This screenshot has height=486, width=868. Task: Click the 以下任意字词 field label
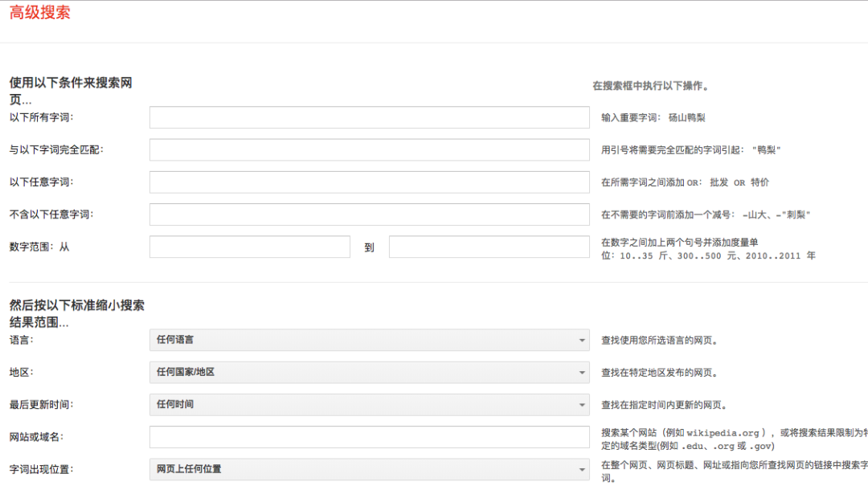coord(42,182)
